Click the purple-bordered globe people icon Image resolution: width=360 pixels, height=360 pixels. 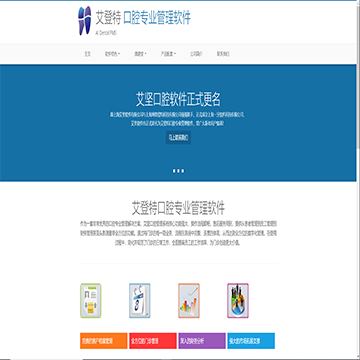pos(238,301)
